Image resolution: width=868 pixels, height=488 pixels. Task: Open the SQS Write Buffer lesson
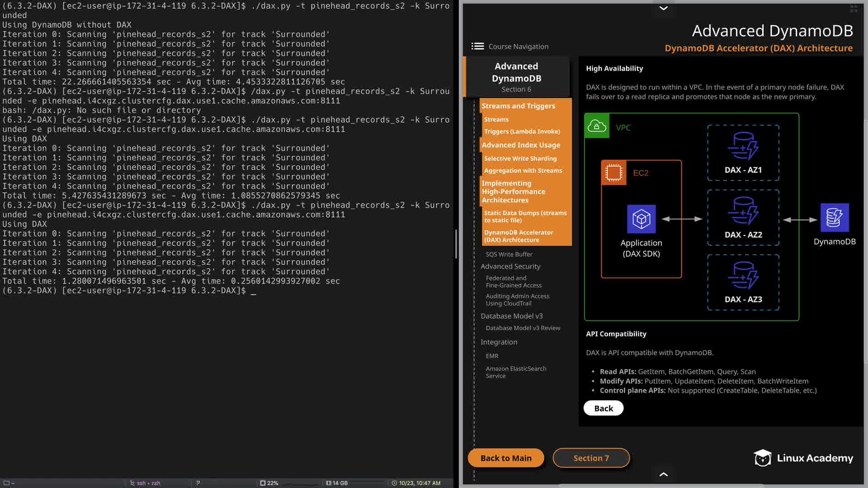click(509, 254)
